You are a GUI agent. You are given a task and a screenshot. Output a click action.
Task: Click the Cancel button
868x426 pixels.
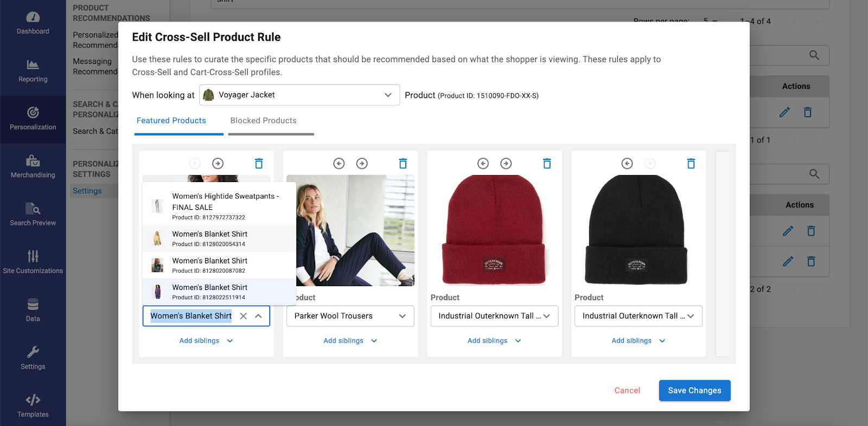(x=627, y=390)
